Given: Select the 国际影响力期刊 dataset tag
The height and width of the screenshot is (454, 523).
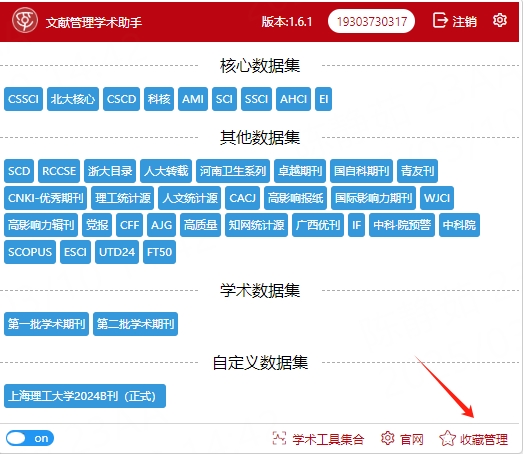Looking at the screenshot, I should coord(374,198).
